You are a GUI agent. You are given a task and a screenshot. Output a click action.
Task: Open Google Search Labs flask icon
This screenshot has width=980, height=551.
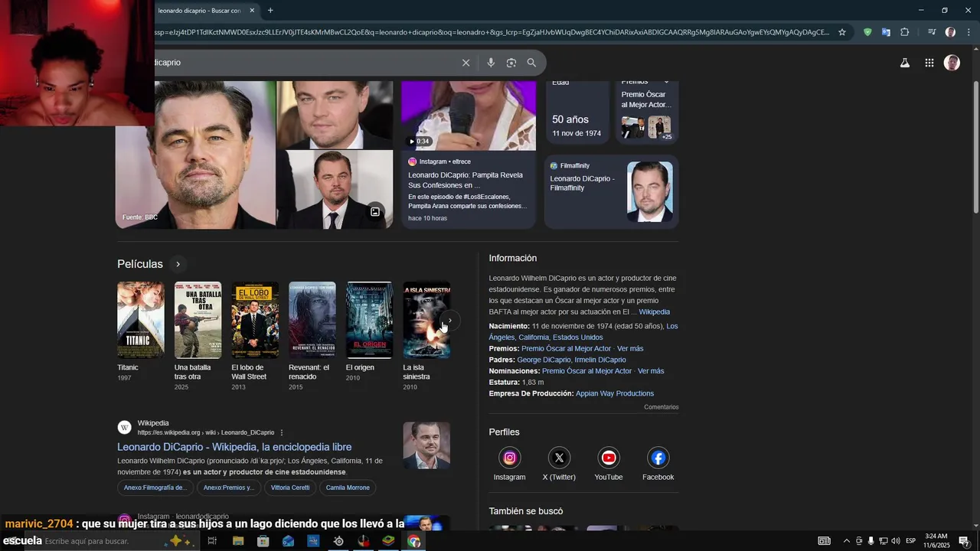pyautogui.click(x=905, y=63)
